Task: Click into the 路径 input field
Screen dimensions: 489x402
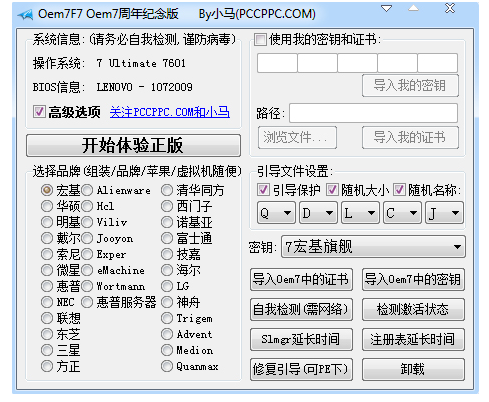Action: click(x=373, y=113)
